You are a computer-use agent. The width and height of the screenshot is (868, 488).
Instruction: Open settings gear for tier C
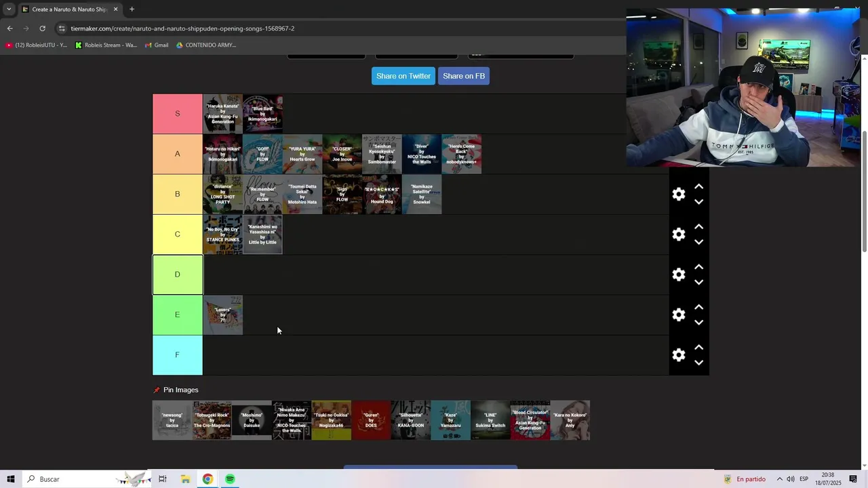coord(679,235)
